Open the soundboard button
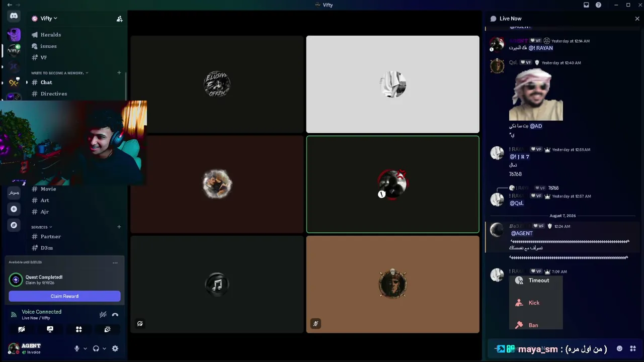The width and height of the screenshot is (644, 362). click(x=107, y=329)
